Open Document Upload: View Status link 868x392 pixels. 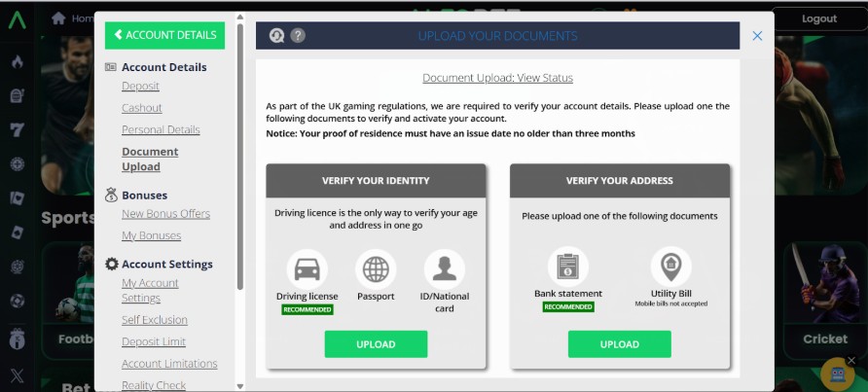pyautogui.click(x=497, y=78)
